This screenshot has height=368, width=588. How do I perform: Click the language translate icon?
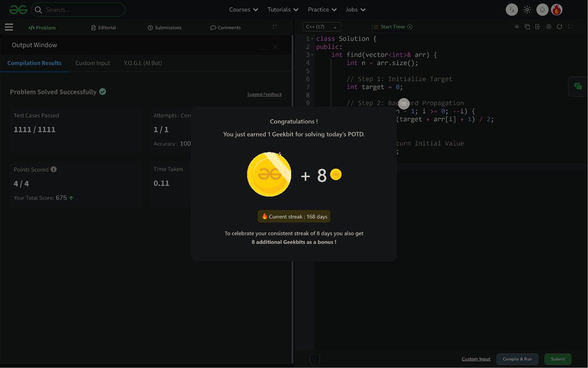tap(512, 9)
